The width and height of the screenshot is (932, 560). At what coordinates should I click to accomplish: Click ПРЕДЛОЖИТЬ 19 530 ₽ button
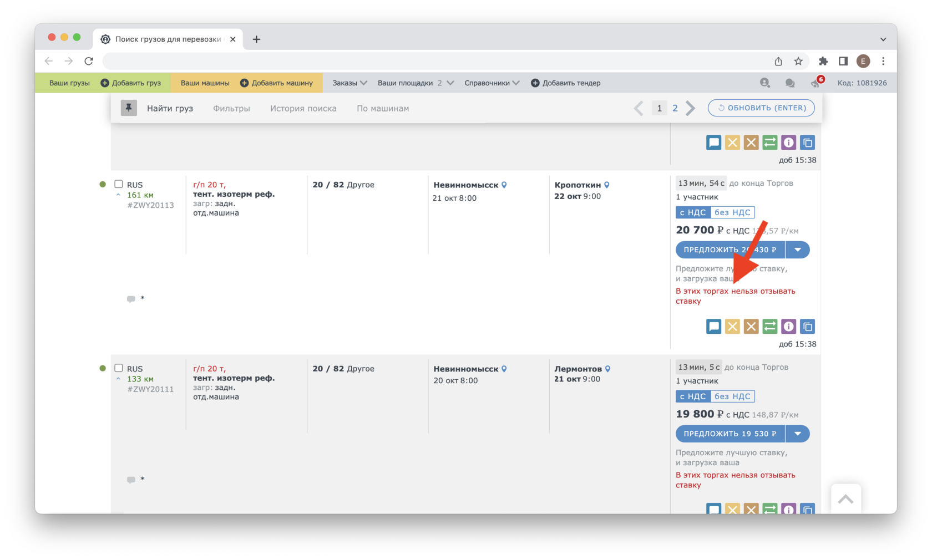[730, 434]
